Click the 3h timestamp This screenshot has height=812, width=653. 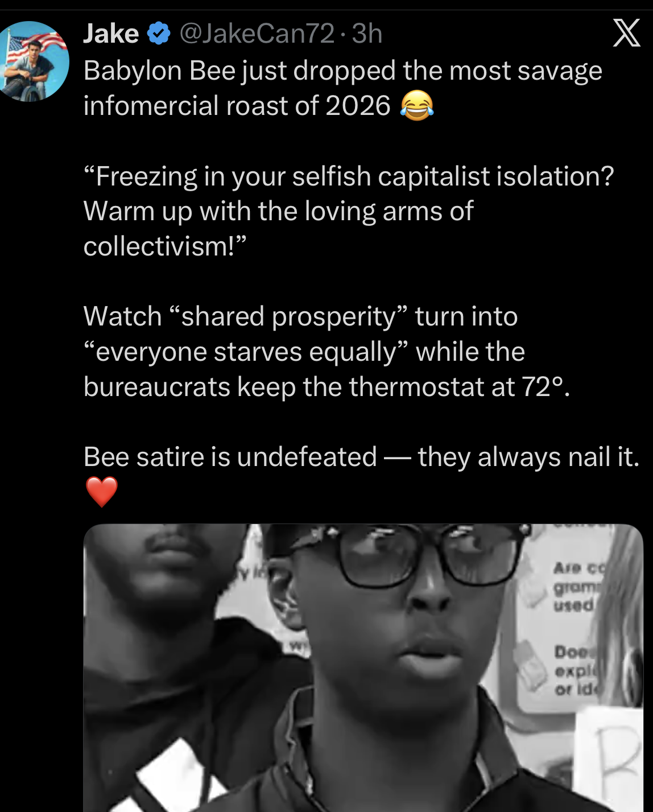click(367, 34)
